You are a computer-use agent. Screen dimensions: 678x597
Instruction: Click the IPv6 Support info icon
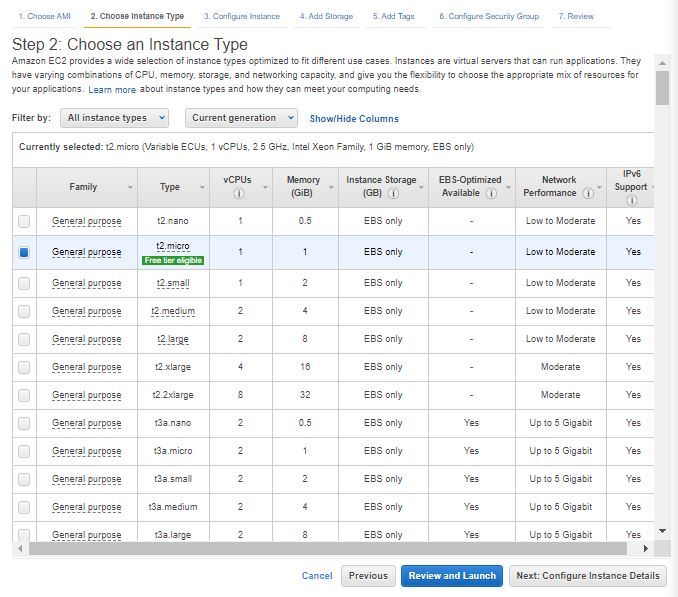(x=632, y=201)
